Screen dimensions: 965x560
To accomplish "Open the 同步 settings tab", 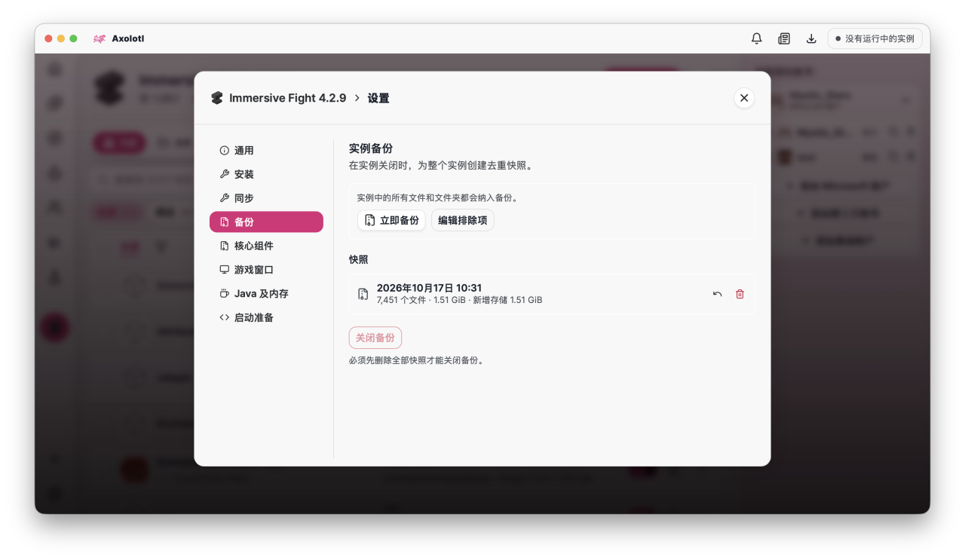I will pyautogui.click(x=266, y=198).
